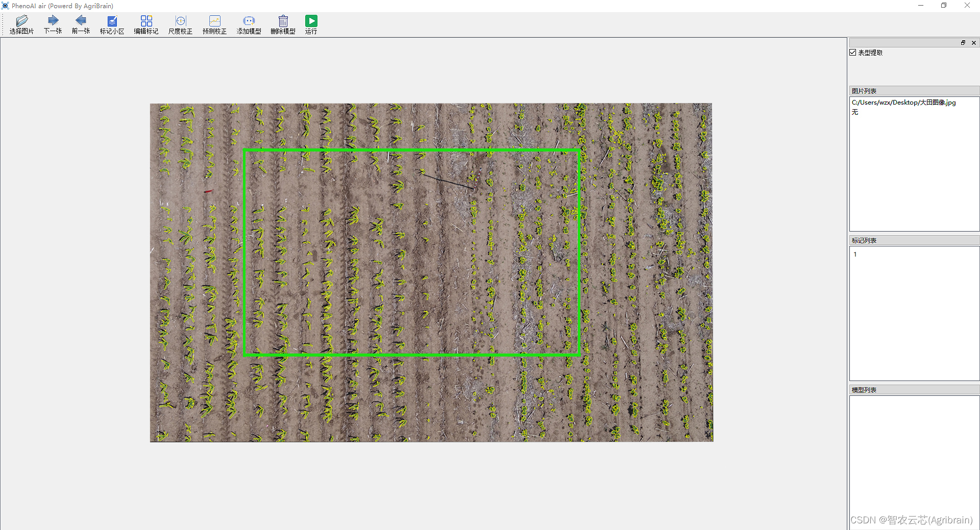Click the PhenoAI air application icon

click(6, 6)
